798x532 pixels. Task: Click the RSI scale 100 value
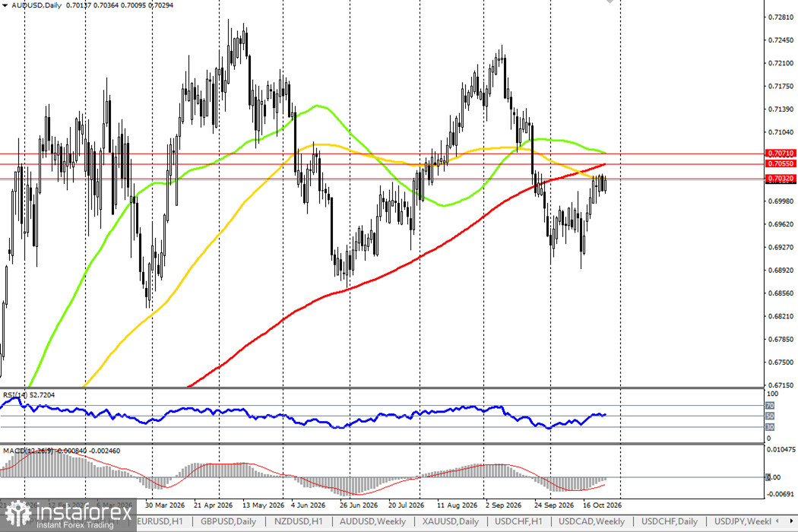(772, 394)
